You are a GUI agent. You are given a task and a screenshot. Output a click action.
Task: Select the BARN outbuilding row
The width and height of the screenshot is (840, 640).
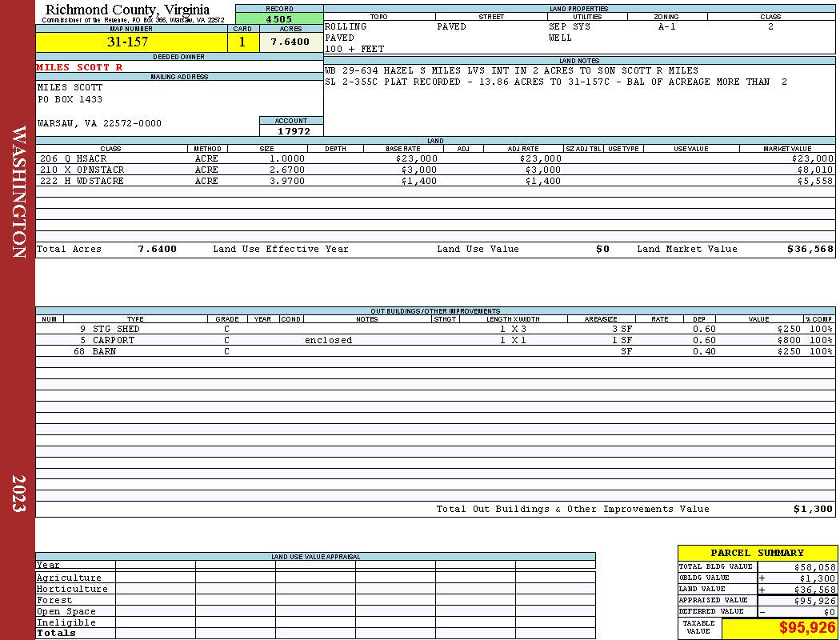tap(435, 351)
